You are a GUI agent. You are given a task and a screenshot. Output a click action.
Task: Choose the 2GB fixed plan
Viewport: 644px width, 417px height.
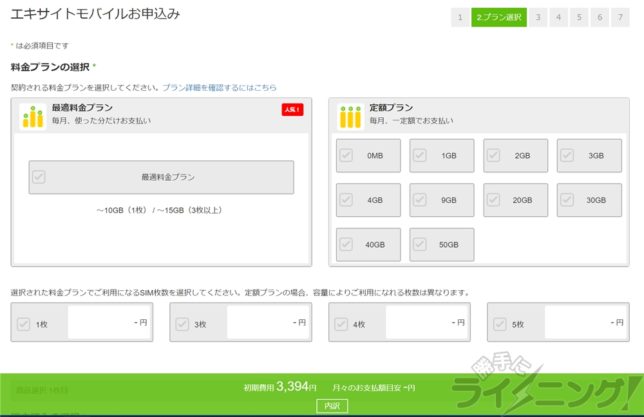coord(515,155)
